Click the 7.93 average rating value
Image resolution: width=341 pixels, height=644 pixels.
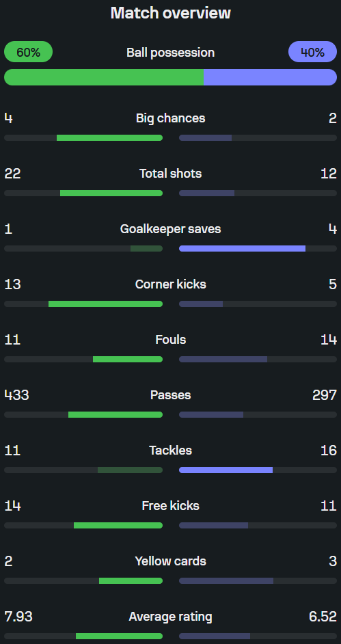coord(18,617)
